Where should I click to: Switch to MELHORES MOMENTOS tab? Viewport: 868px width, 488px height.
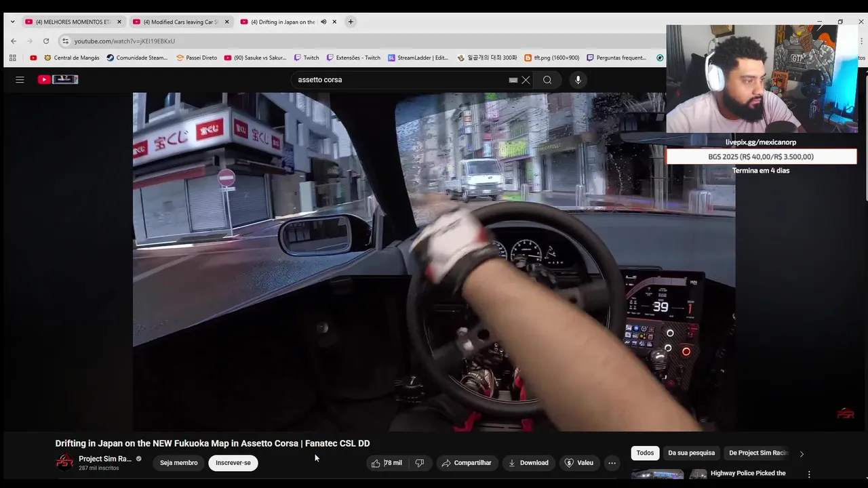pyautogui.click(x=73, y=22)
